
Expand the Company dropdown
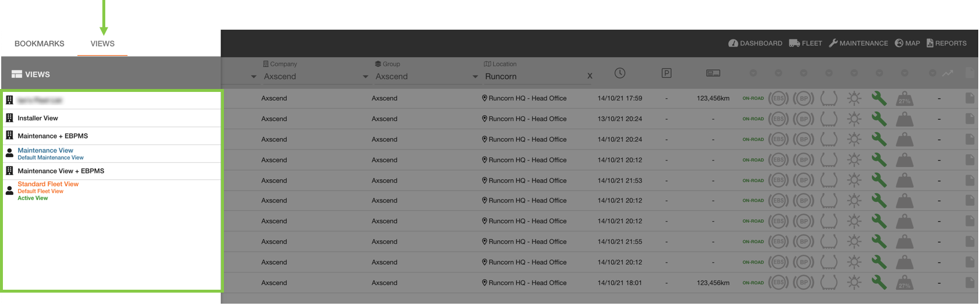tap(365, 77)
